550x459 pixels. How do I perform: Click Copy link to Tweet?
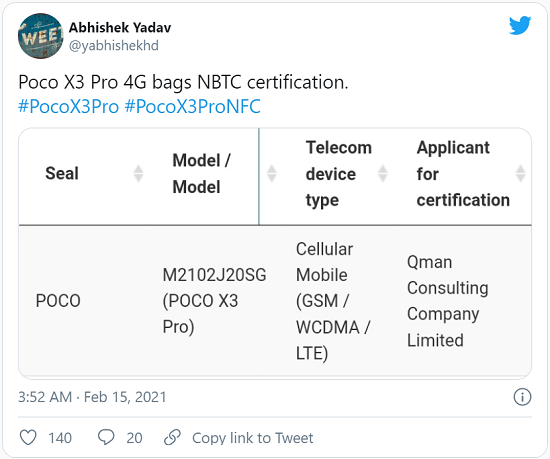tap(253, 438)
